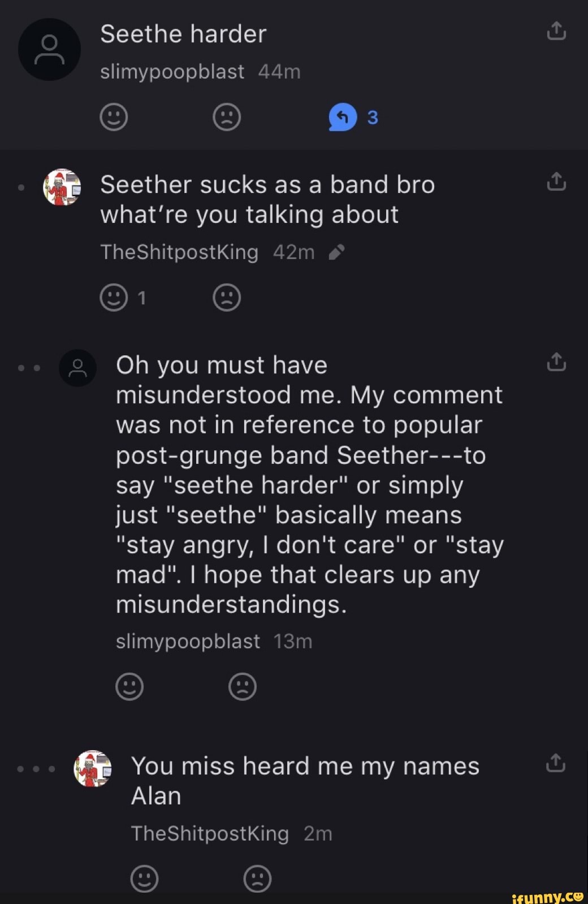
Task: Click the triple thread-depth dots beside Alan comment
Action: pos(36,769)
